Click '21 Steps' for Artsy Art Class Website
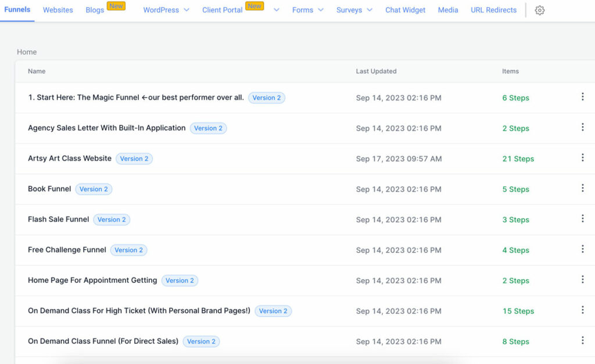Screen dimensions: 595x364 click(518, 159)
